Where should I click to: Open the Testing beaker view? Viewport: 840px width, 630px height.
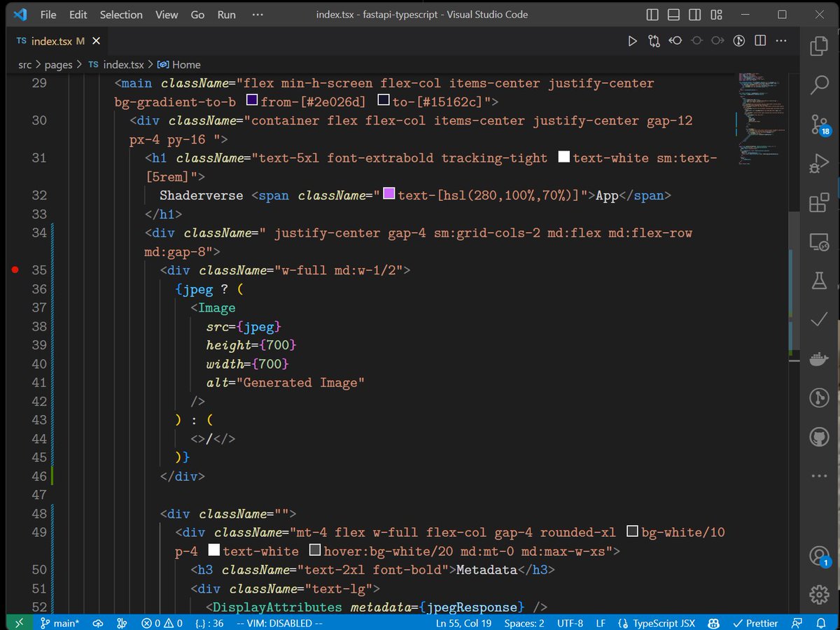coord(819,281)
